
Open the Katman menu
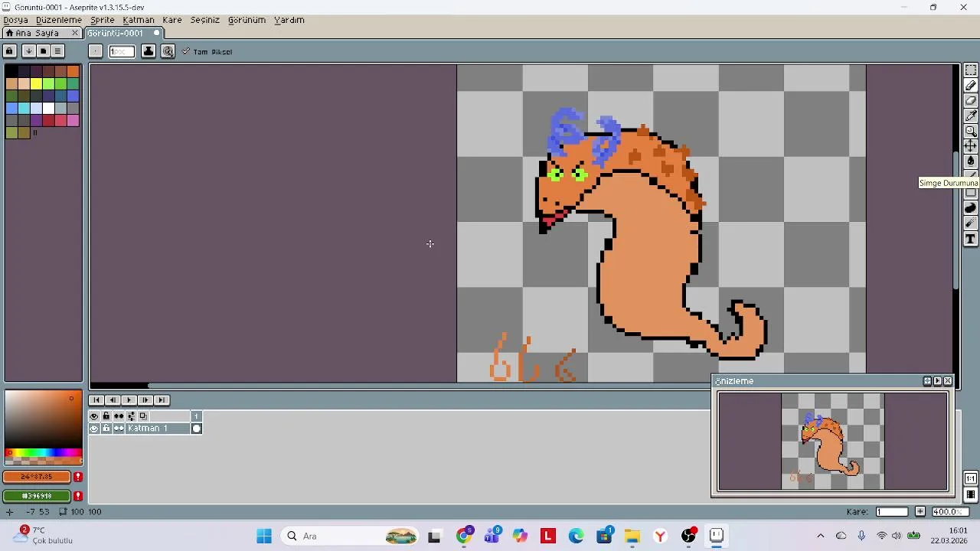[139, 20]
